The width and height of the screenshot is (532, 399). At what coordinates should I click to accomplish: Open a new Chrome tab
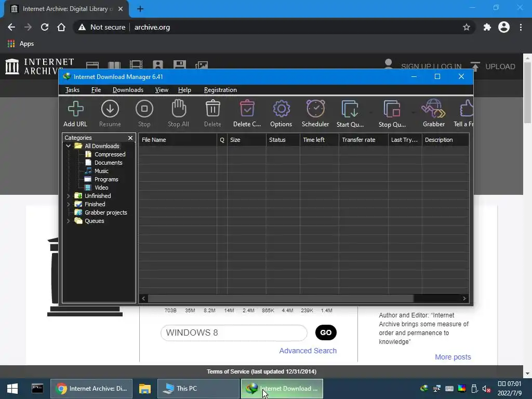[140, 9]
